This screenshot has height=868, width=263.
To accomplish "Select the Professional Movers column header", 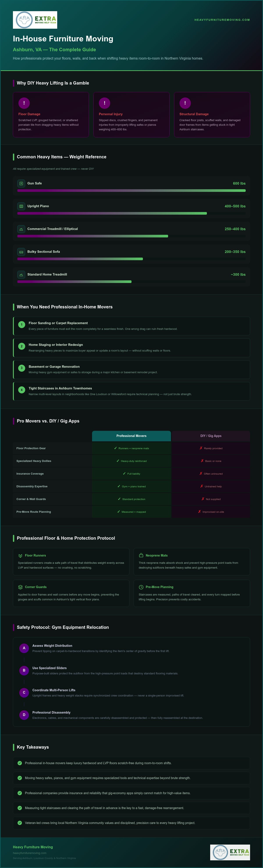I will (131, 436).
